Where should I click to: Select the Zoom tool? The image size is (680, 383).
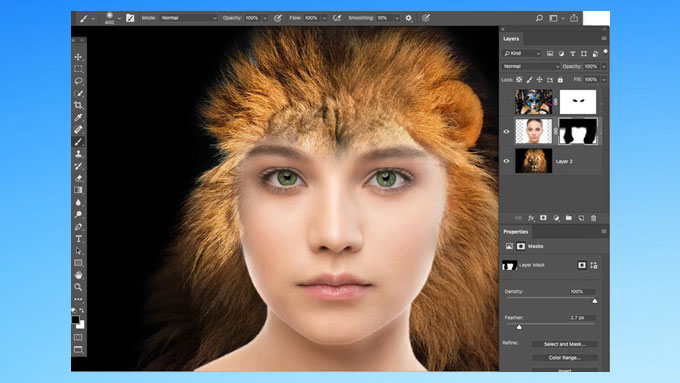(x=78, y=287)
